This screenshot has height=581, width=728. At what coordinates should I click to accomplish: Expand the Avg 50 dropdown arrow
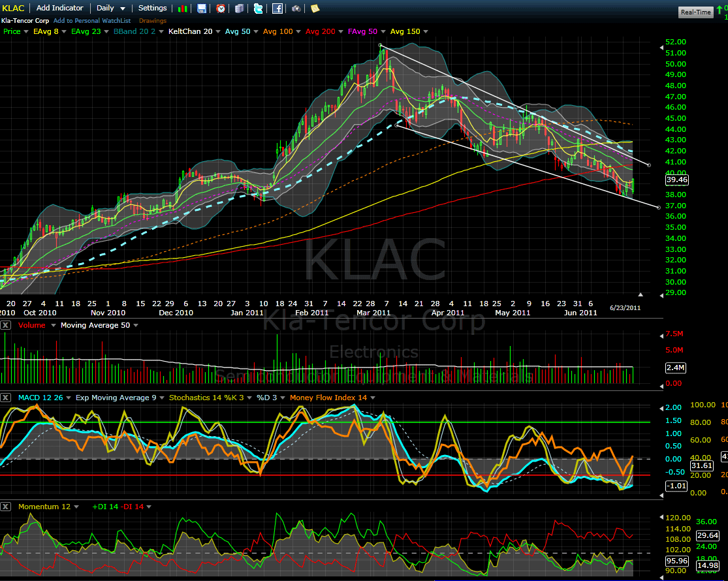255,31
